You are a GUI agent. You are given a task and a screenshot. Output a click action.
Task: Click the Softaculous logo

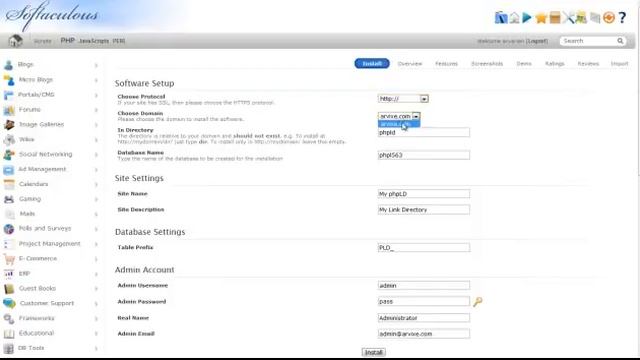click(x=52, y=16)
